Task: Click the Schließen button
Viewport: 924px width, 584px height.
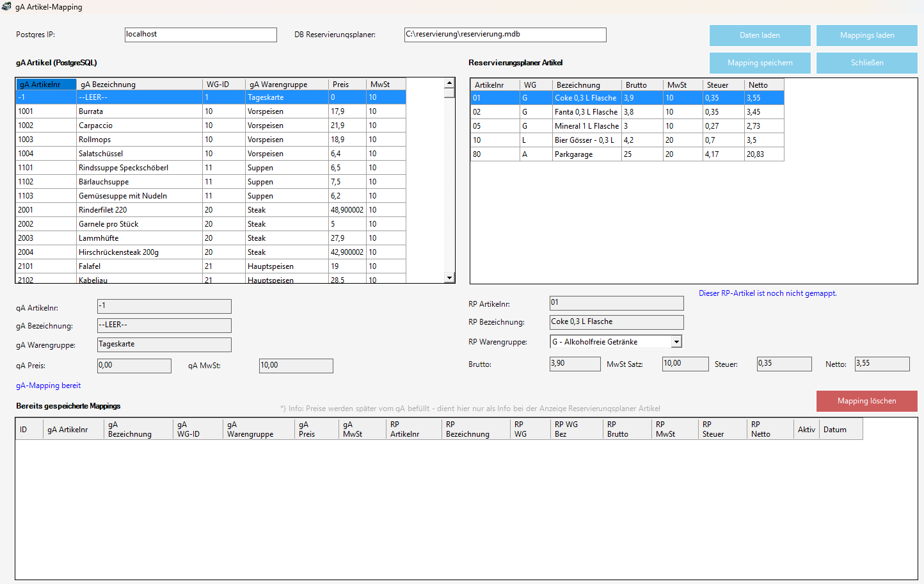Action: coord(866,63)
